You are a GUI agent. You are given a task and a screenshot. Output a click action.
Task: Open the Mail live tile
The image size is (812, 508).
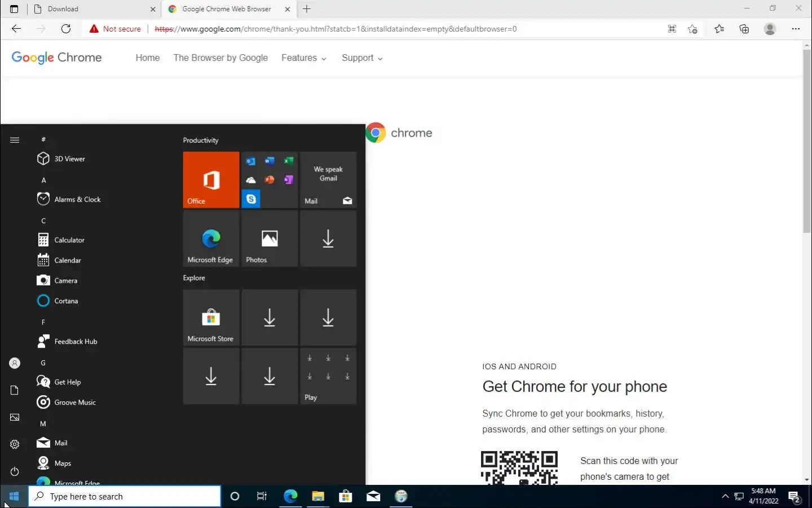click(328, 180)
